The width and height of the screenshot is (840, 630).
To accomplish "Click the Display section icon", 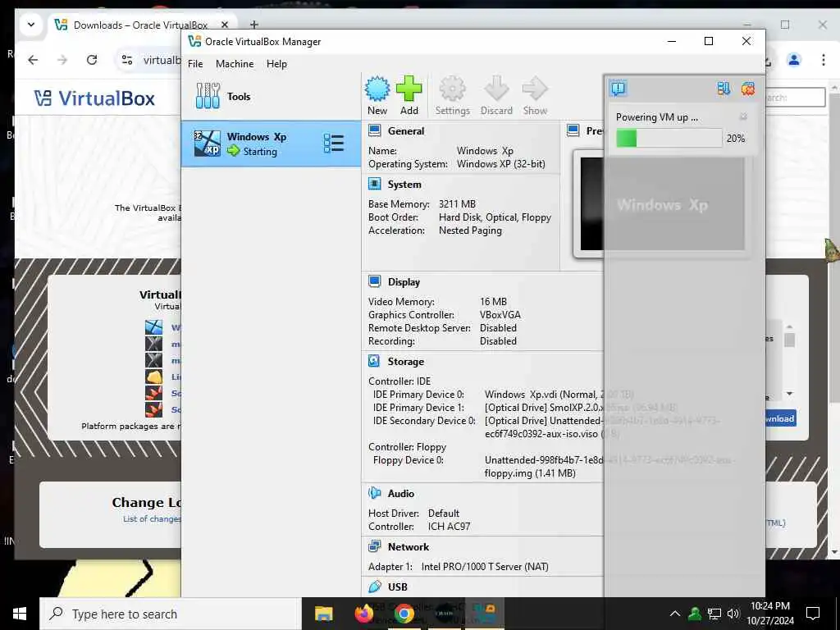I will [x=374, y=282].
